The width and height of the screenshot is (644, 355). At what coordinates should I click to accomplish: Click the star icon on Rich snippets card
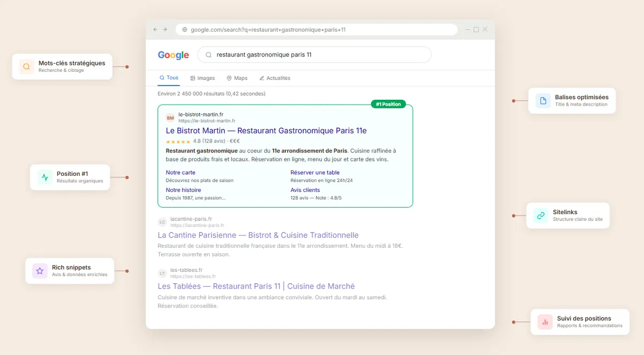pos(40,271)
